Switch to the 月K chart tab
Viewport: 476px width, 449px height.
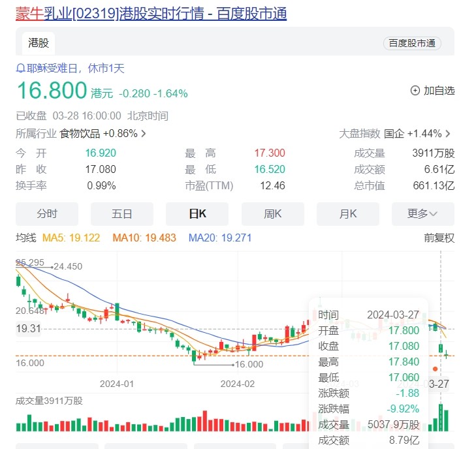click(x=348, y=214)
